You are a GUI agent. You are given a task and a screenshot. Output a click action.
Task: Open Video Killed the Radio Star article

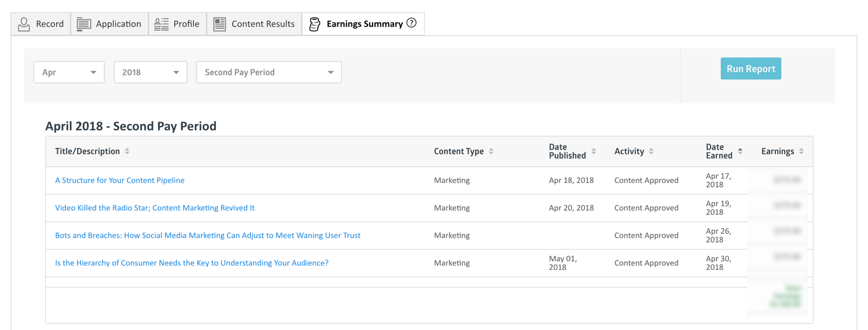(155, 208)
